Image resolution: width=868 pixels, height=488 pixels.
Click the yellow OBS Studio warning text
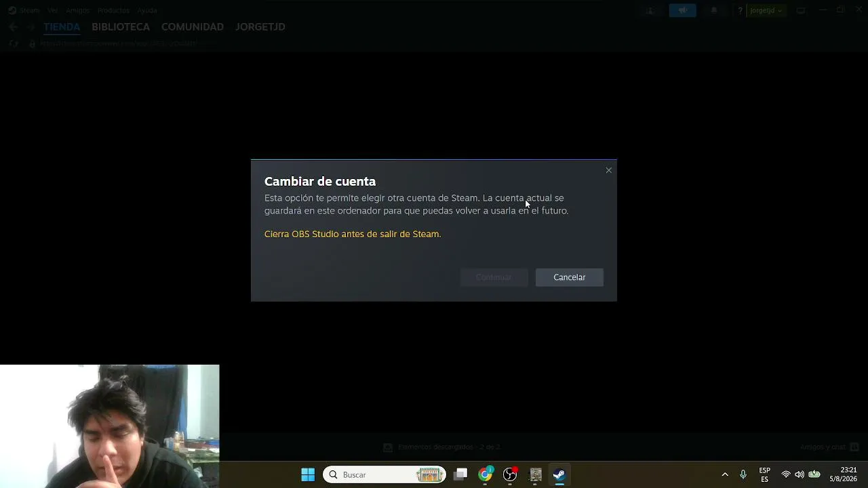pos(353,234)
